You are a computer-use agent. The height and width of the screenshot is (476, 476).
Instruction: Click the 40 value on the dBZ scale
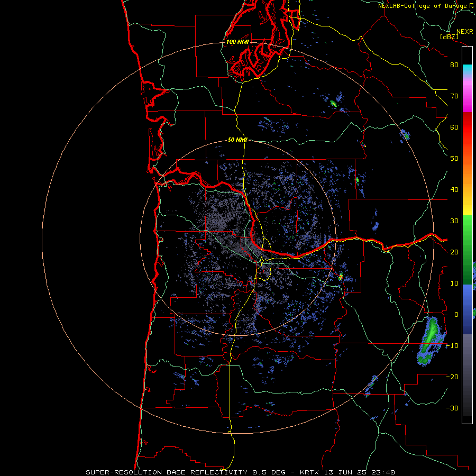[454, 190]
